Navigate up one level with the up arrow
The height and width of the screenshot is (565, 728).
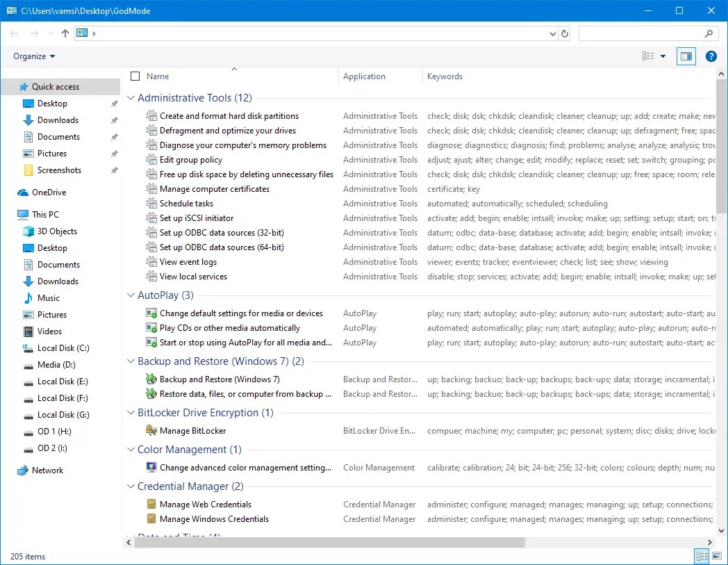(x=65, y=33)
